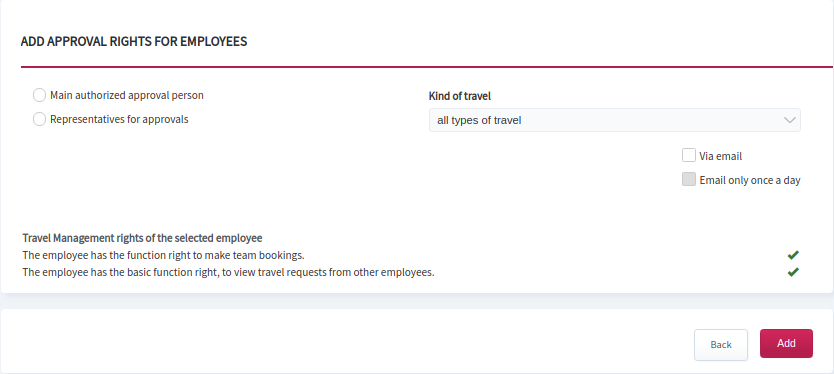Choose Representatives for approvals radio option

coord(39,119)
